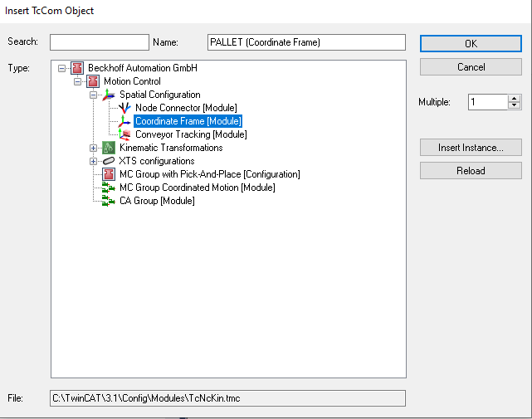
Task: Click the Coordinate Frame axes icon
Action: click(124, 121)
